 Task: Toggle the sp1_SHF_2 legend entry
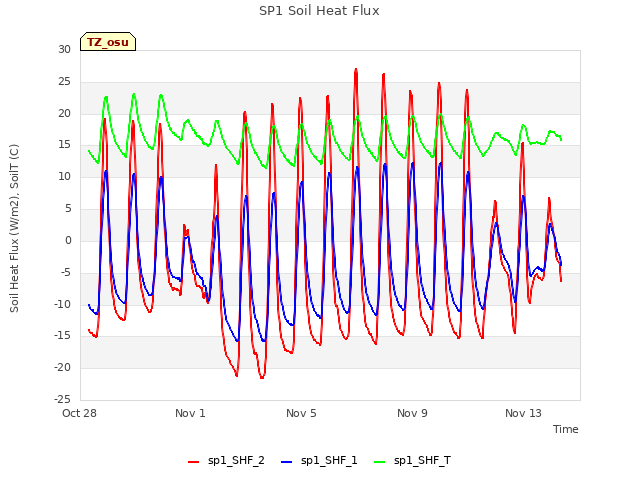point(226,461)
